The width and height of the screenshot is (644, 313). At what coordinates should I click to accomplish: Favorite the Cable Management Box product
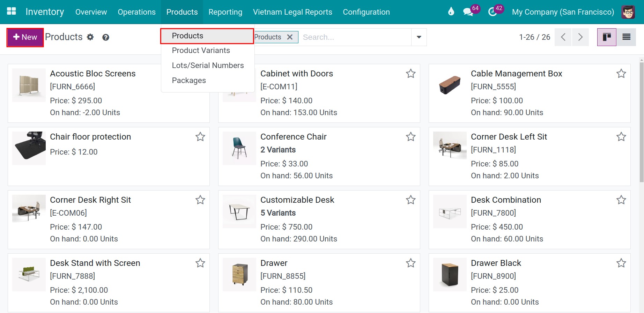[x=621, y=74]
